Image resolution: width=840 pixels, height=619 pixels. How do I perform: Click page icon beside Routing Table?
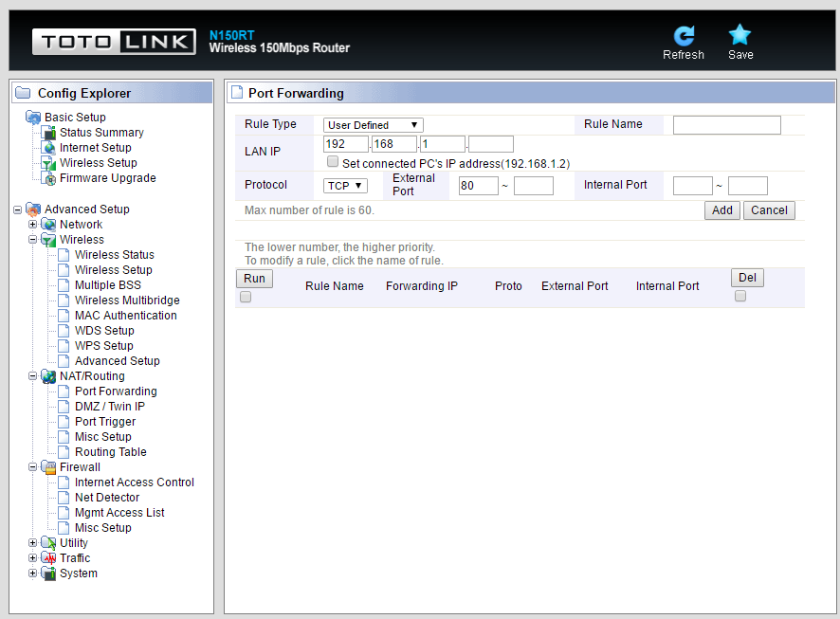[x=64, y=452]
